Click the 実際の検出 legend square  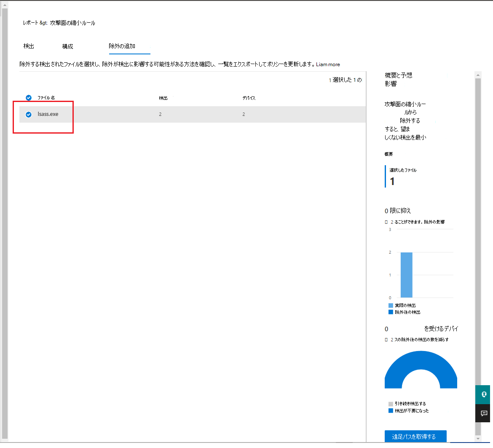(x=391, y=305)
